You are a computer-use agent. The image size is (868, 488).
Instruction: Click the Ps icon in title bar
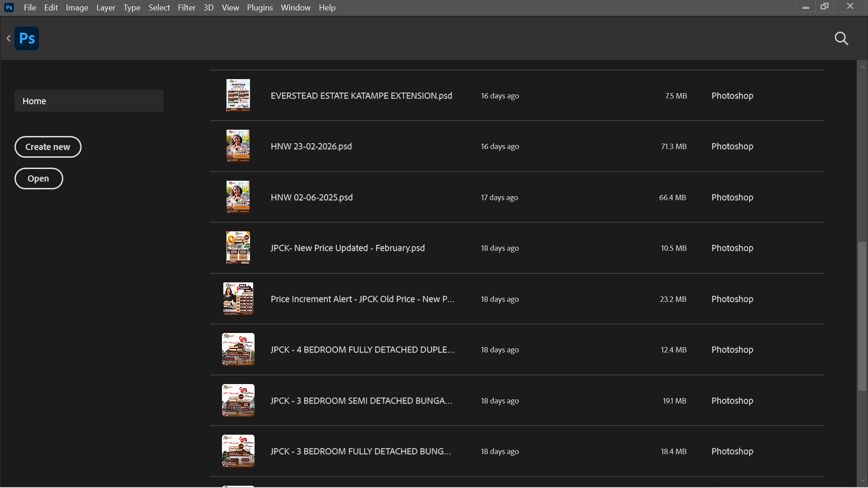[x=9, y=8]
